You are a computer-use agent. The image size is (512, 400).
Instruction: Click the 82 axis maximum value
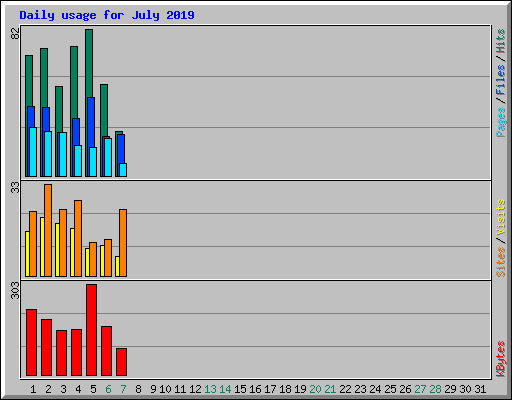coord(15,33)
